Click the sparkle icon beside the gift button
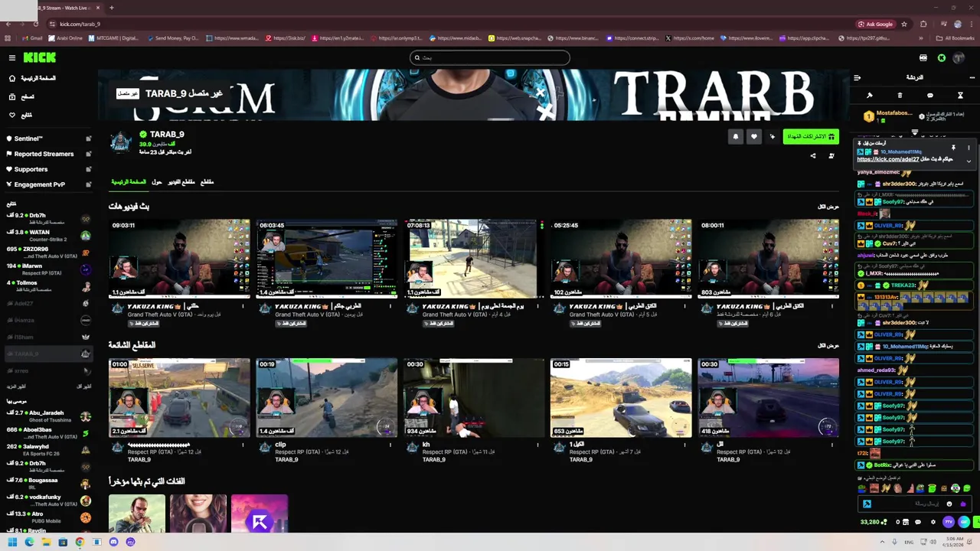Image resolution: width=980 pixels, height=551 pixels. [772, 136]
